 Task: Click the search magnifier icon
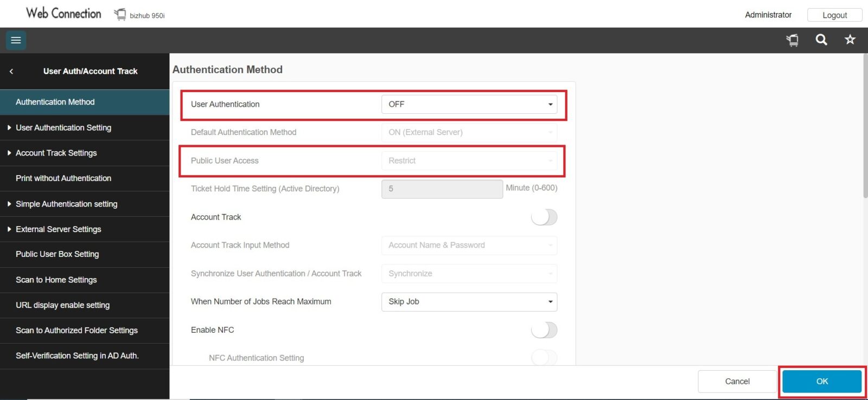(821, 40)
